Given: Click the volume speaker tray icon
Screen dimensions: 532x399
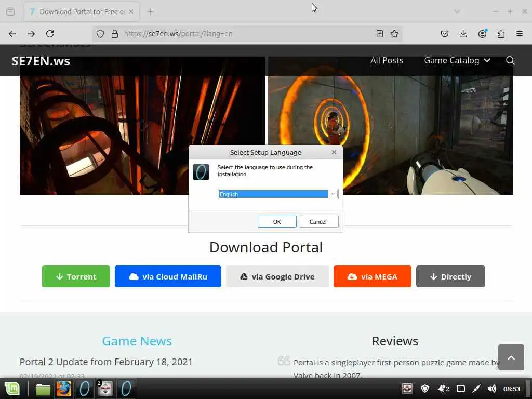Looking at the screenshot, I should [491, 389].
